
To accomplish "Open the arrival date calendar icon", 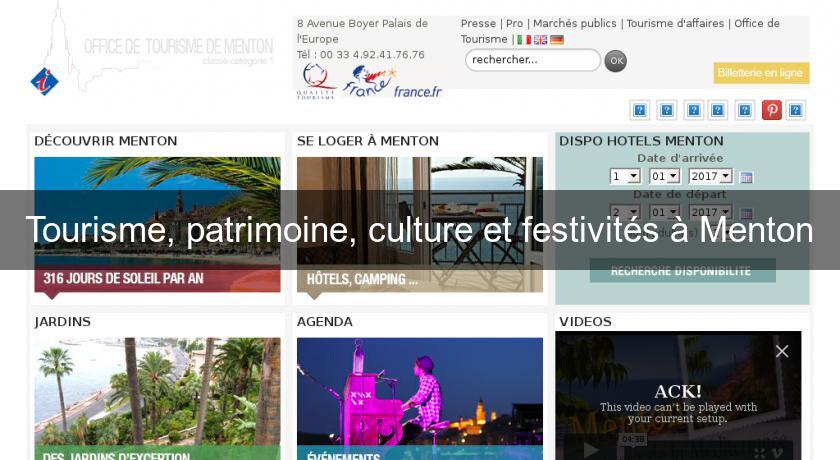I will pos(746,177).
